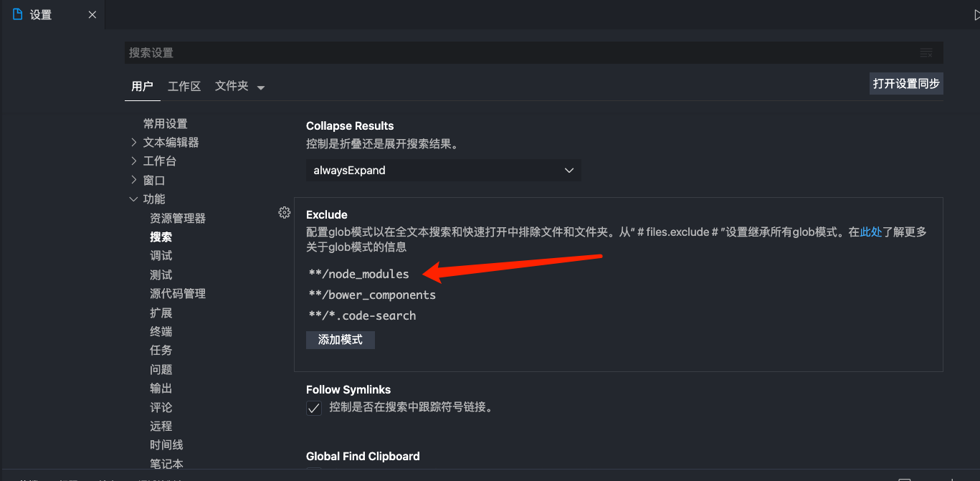Close the 设置 editor tab
Image resolution: width=980 pixels, height=481 pixels.
[x=92, y=14]
